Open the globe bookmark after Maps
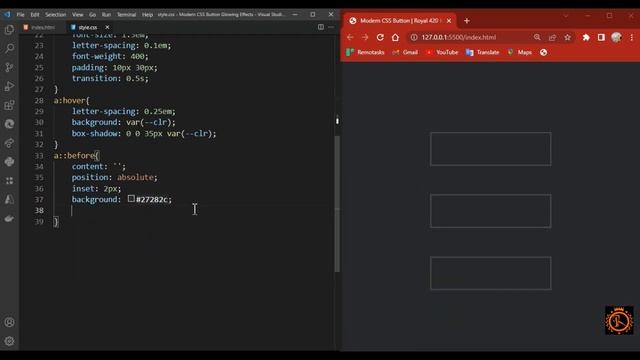 click(543, 52)
